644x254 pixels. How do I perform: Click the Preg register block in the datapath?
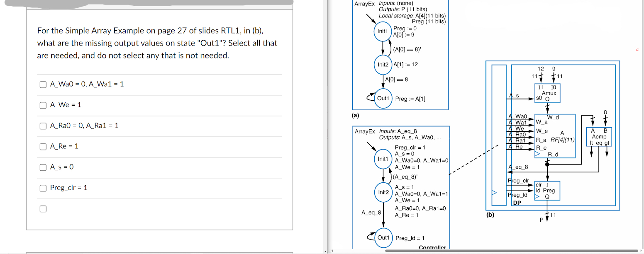click(547, 191)
